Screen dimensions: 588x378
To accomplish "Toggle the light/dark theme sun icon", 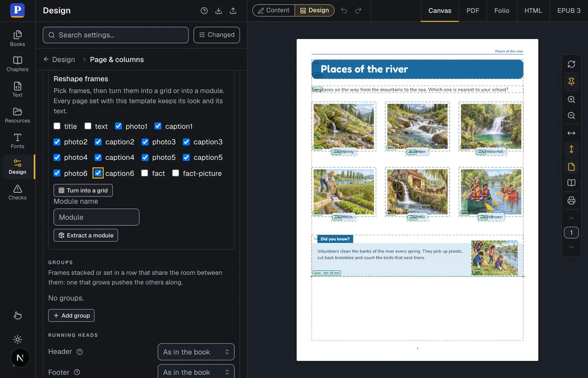I will [18, 340].
